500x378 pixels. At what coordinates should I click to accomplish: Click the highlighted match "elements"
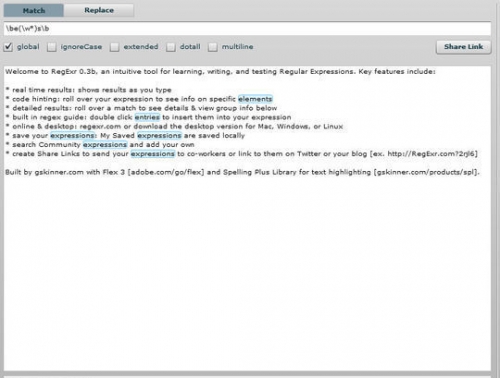[255, 99]
